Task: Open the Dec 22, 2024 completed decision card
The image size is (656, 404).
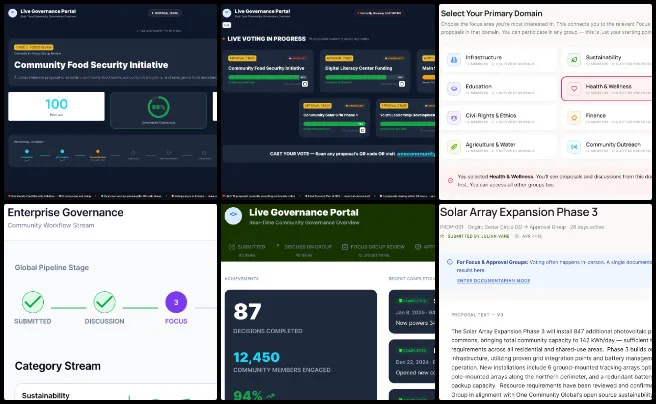Action: tap(412, 361)
